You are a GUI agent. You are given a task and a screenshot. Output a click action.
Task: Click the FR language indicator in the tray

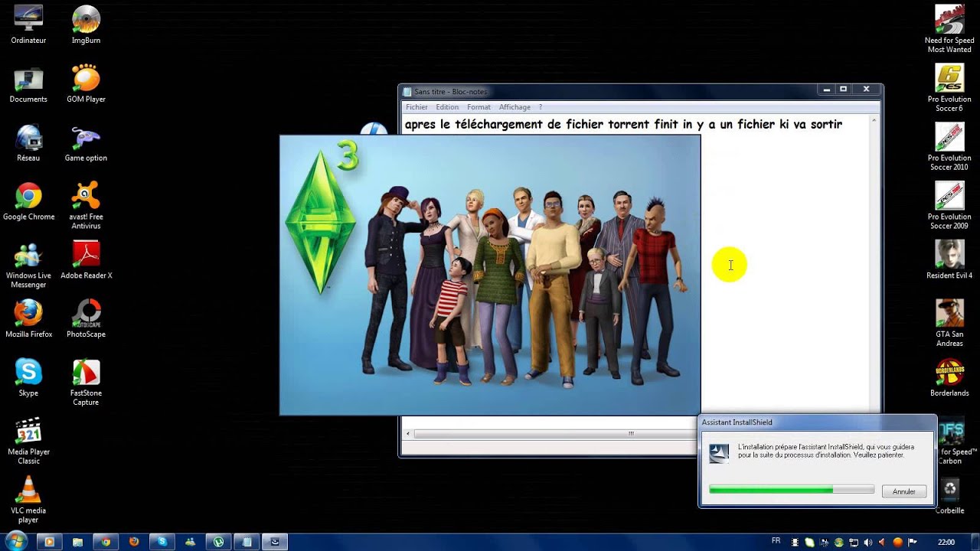coord(776,541)
